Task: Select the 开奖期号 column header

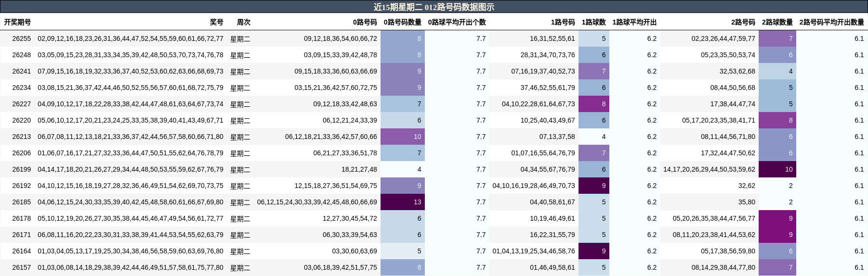Action: coord(17,22)
